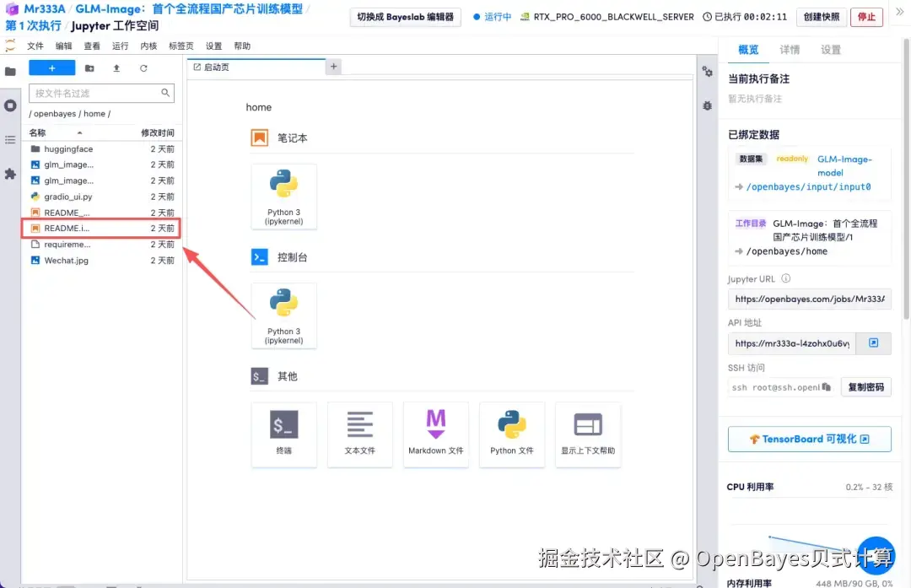Click the API 地址 URL field
Screen dimensions: 911x588
click(792, 343)
